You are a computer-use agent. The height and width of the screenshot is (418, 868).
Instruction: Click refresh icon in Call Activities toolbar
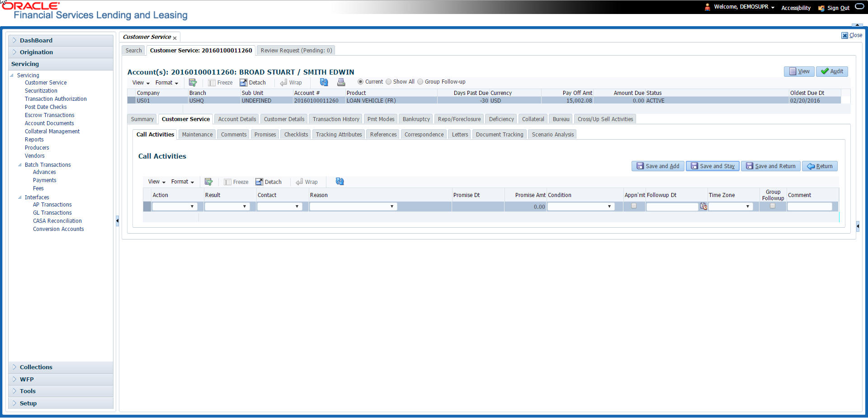coord(340,181)
